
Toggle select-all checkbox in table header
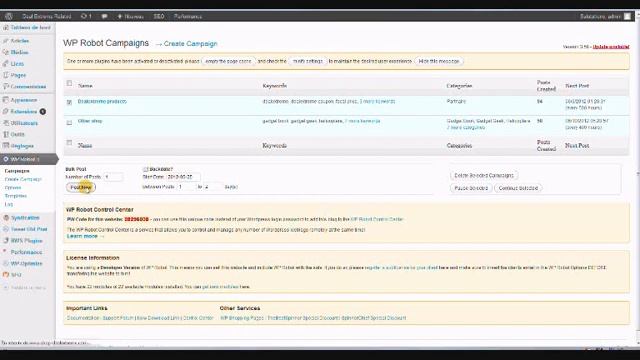click(69, 83)
